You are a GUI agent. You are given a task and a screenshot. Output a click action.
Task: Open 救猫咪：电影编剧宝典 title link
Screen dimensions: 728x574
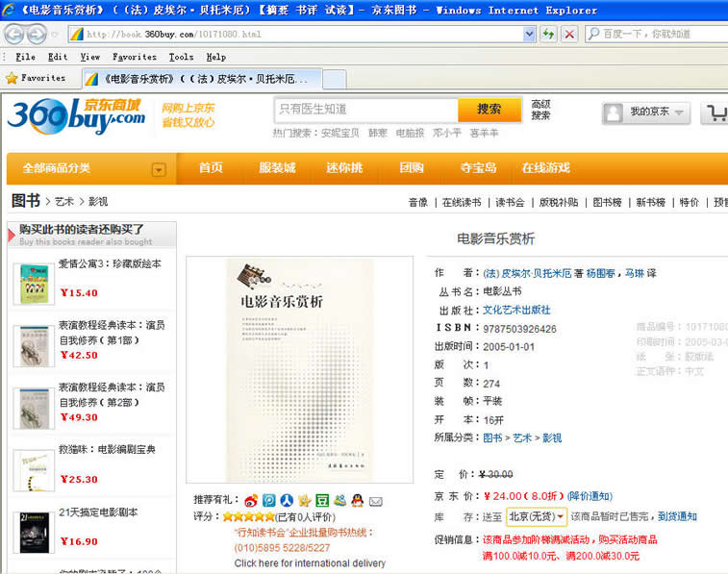pos(108,449)
